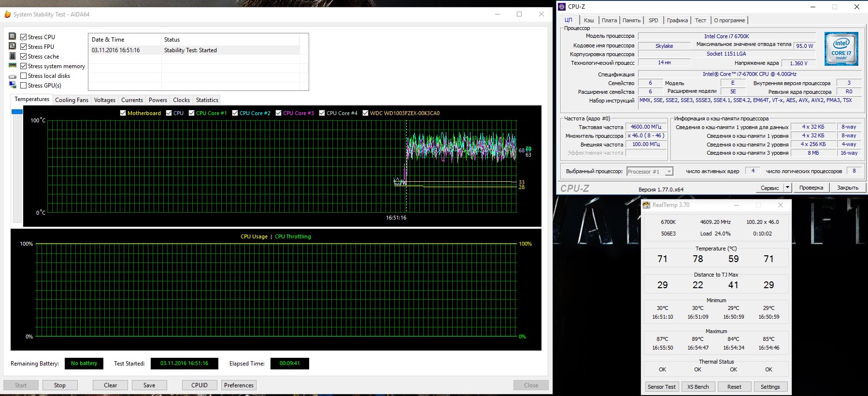Toggle the CPU Core #4 graph checkbox
The width and height of the screenshot is (868, 396).
click(x=322, y=113)
